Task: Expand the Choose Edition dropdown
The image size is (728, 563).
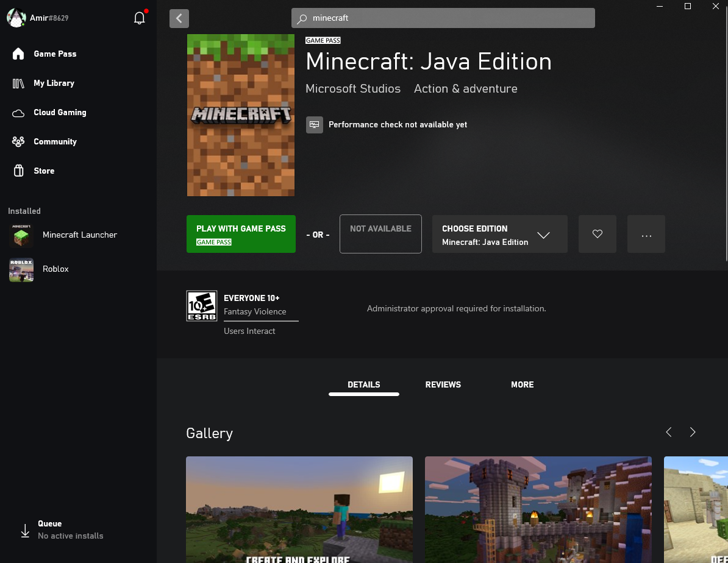Action: [x=500, y=234]
